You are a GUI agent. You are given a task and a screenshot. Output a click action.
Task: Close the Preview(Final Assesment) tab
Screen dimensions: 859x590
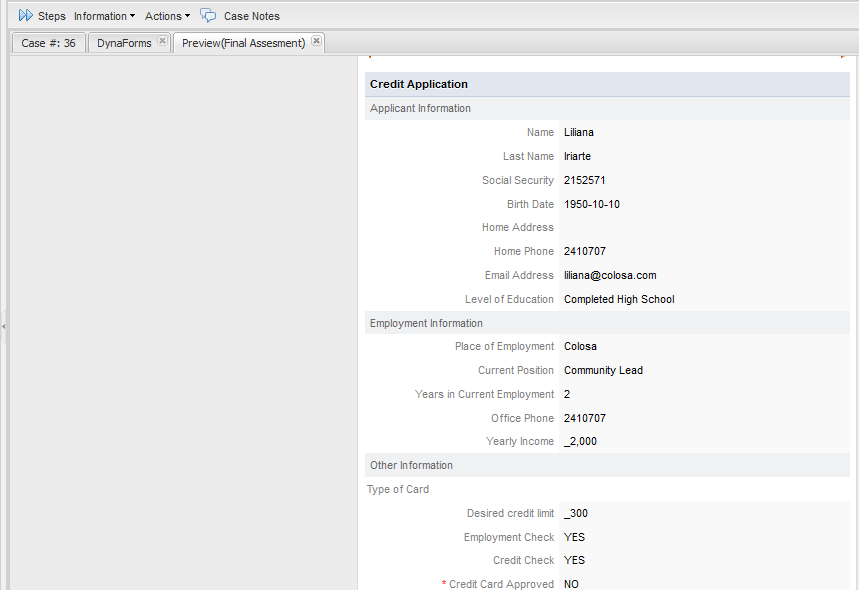tap(316, 42)
